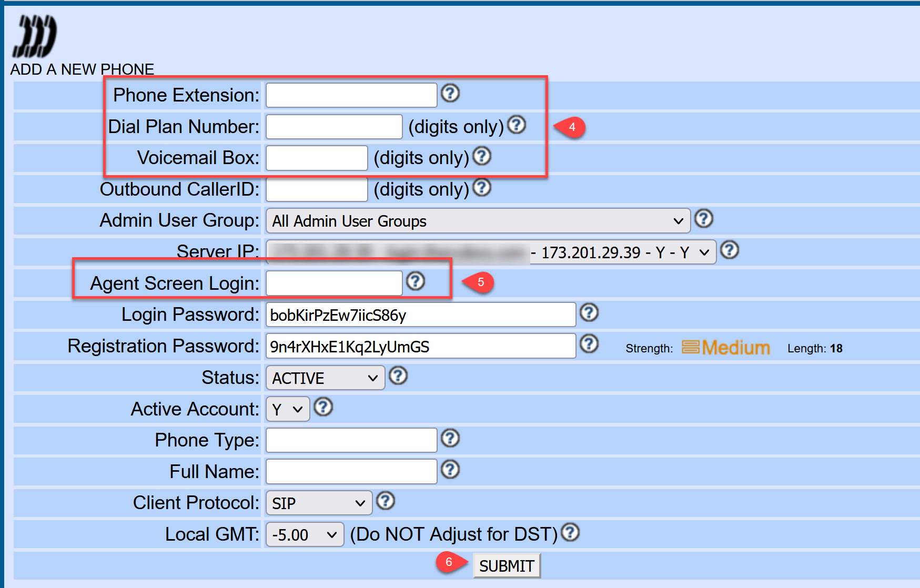Image resolution: width=920 pixels, height=588 pixels.
Task: Focus the Agent Screen Login field
Action: [x=334, y=283]
